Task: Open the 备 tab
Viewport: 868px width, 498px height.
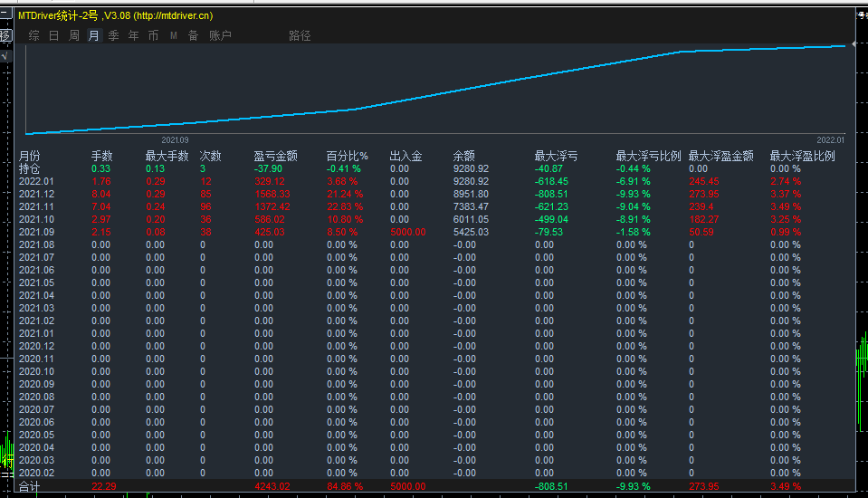Action: point(193,35)
